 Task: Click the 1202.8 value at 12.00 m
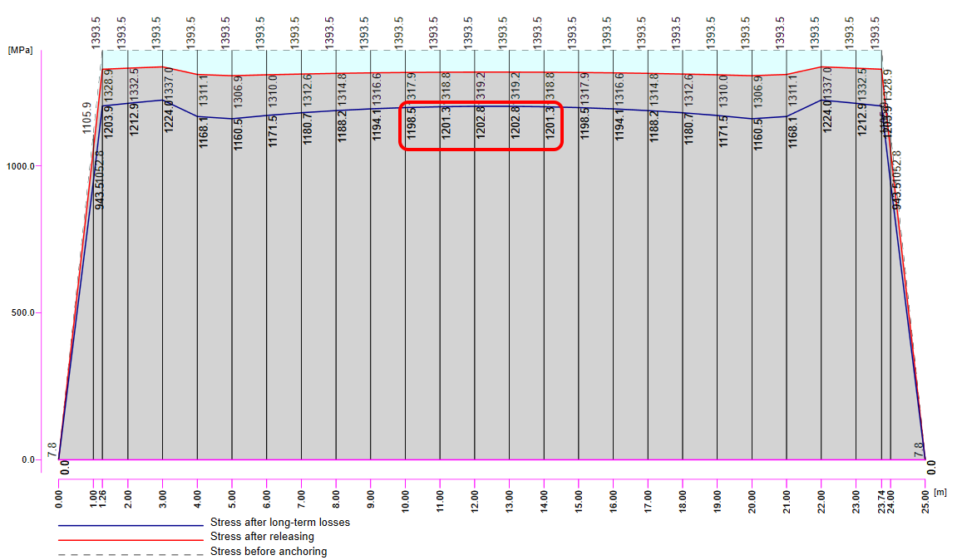click(x=481, y=122)
